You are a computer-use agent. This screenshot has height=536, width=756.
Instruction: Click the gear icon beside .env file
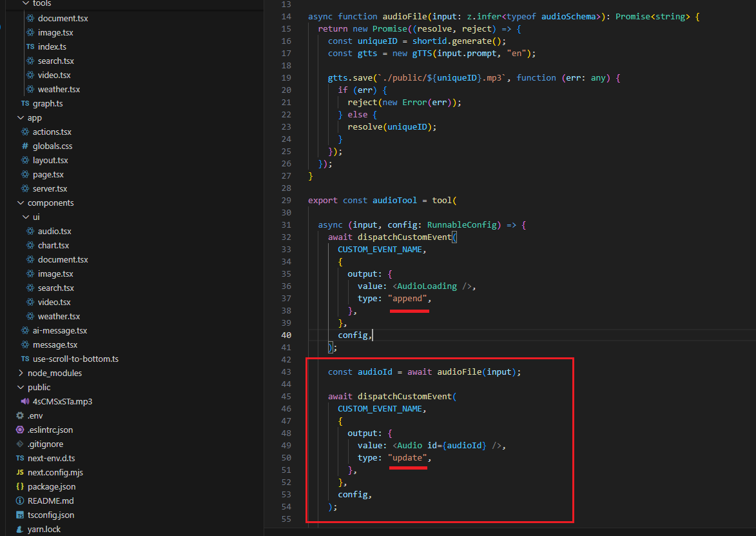click(x=20, y=416)
